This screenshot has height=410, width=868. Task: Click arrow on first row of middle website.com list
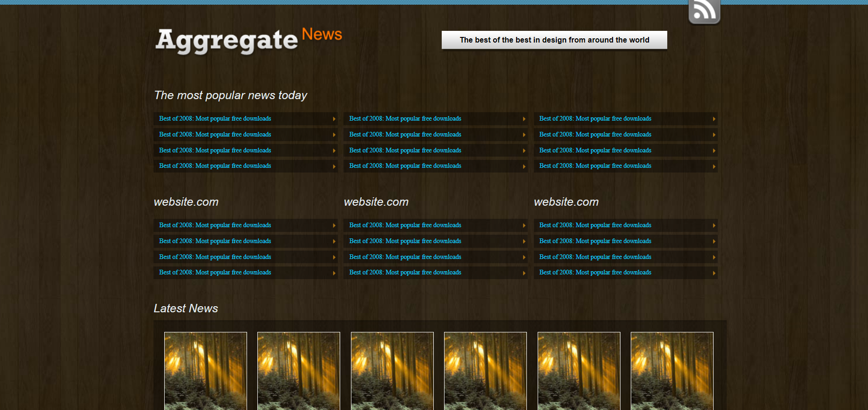[x=524, y=226]
